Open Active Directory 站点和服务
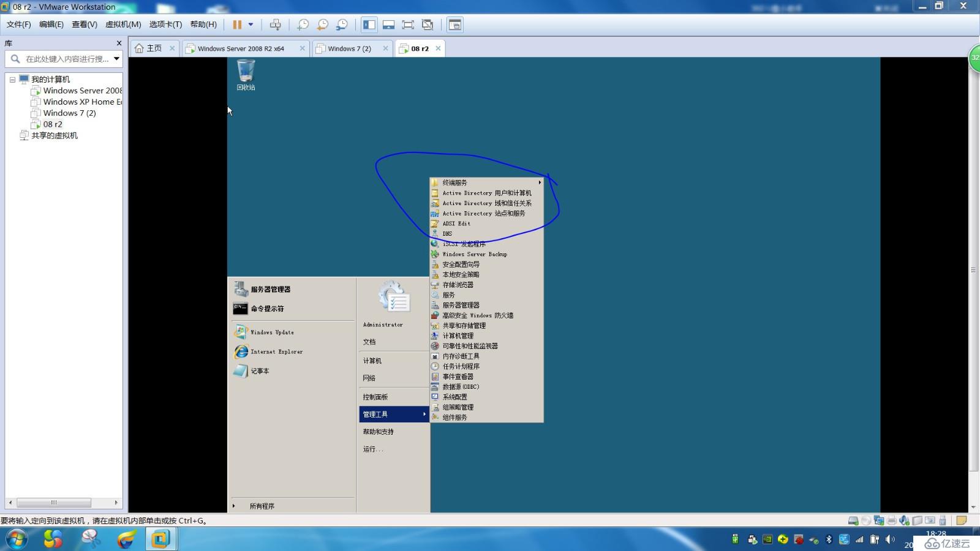The height and width of the screenshot is (551, 980). click(486, 213)
